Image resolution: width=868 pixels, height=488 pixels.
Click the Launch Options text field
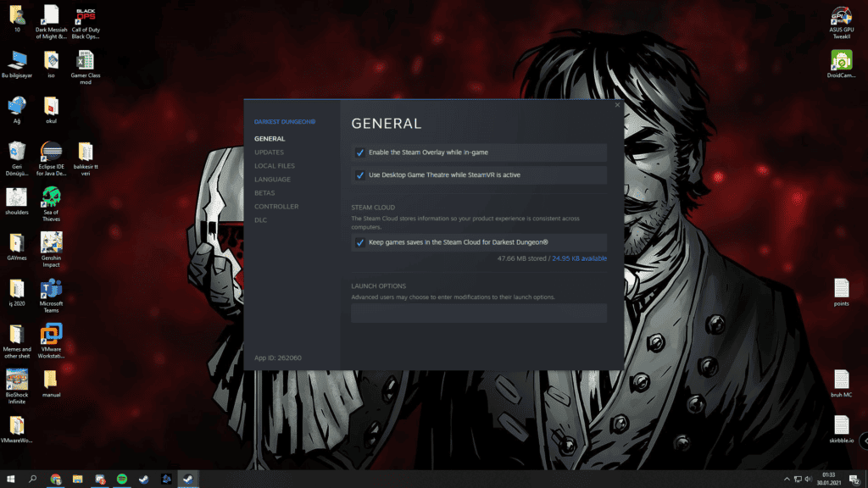[x=479, y=313]
